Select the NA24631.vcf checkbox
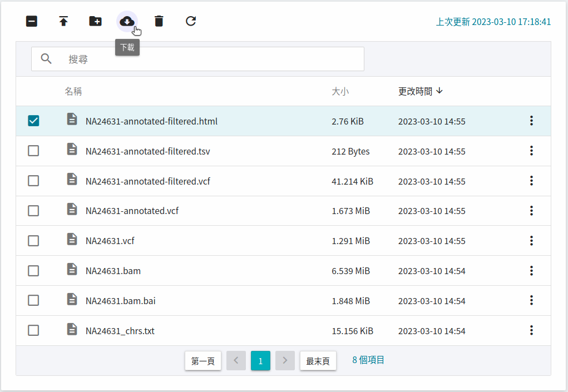568x392 pixels. [33, 241]
